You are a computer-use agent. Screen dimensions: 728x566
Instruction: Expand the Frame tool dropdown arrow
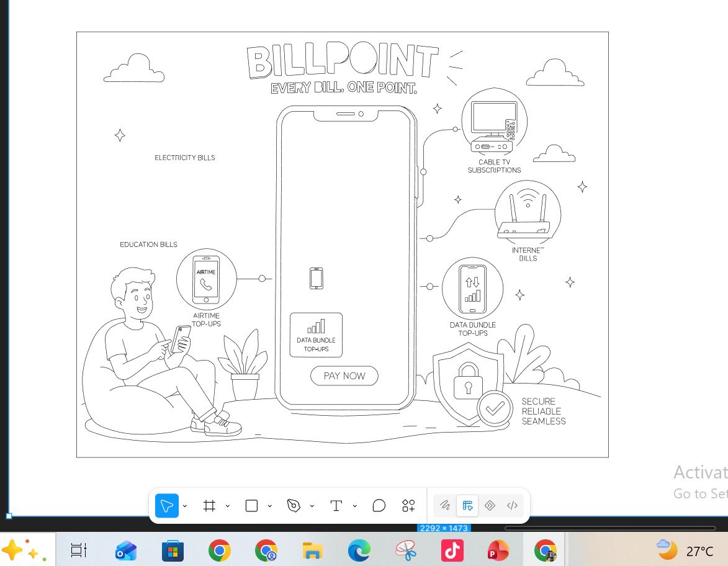228,506
